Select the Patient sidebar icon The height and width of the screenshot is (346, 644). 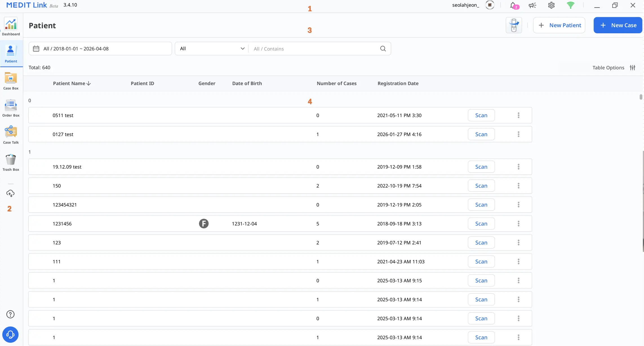pyautogui.click(x=11, y=54)
